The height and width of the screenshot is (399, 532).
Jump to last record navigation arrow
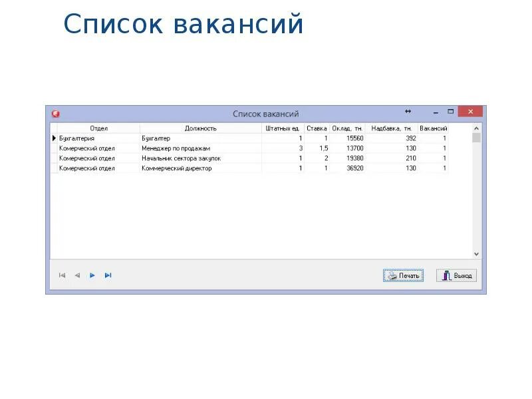108,275
